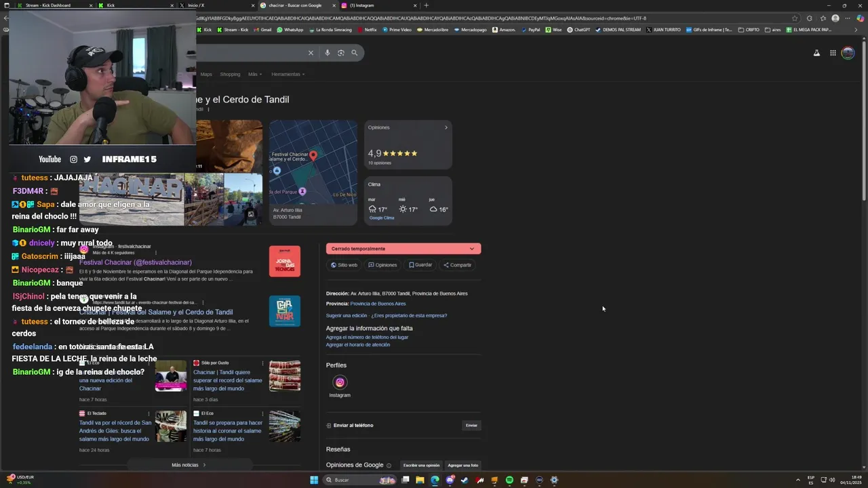Screen dimensions: 868x488
Task: Click the Compartir button
Action: coord(457,265)
